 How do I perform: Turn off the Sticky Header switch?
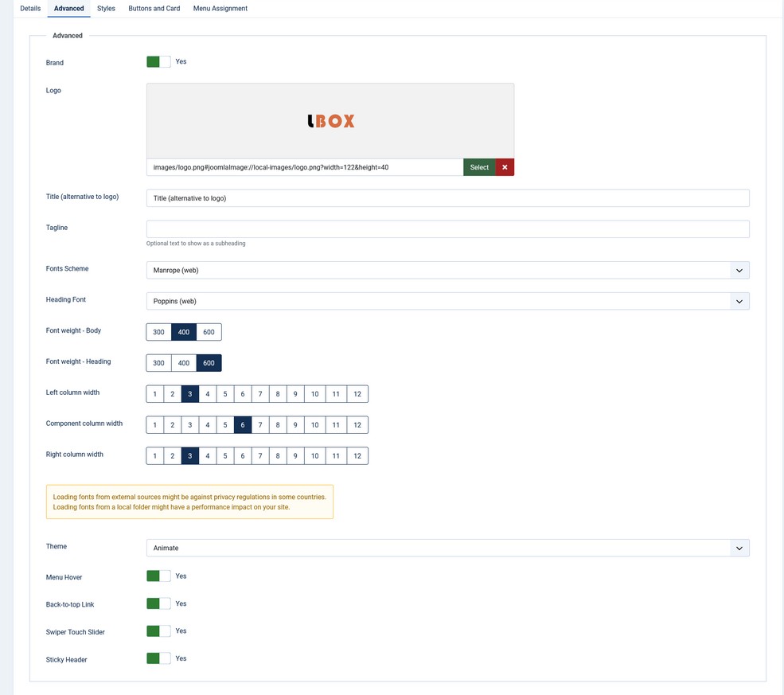point(158,659)
